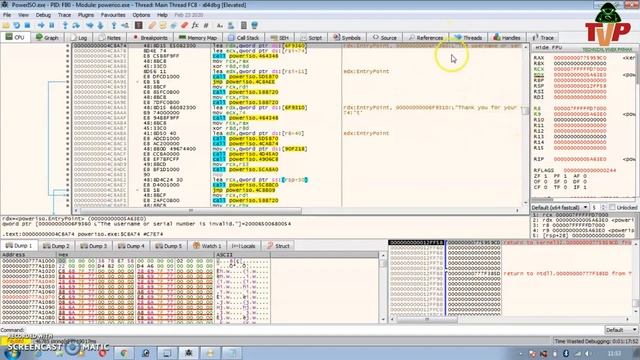Open x64dbg bug icon in taskbar
Screen dimensions: 640x360
188,353
